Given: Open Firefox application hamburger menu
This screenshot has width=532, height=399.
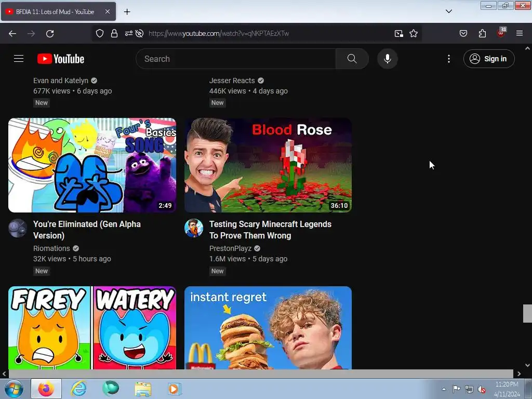Looking at the screenshot, I should point(520,33).
